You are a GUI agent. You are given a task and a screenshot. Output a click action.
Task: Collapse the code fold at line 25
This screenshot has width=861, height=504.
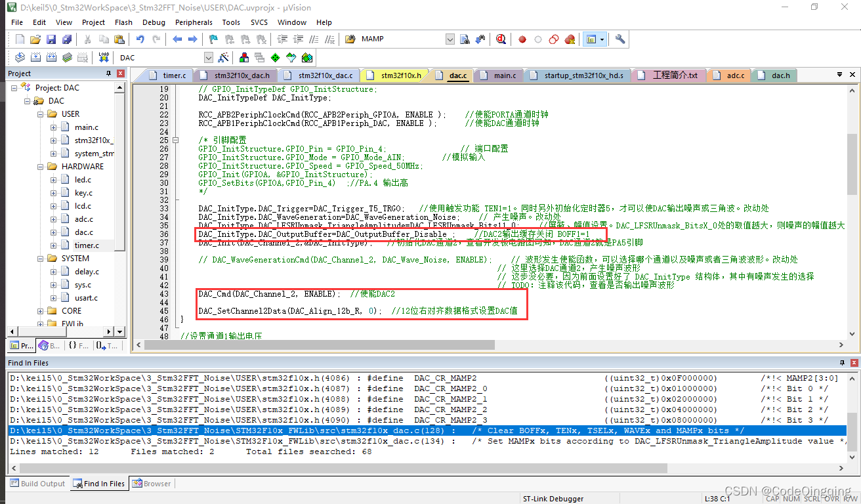pyautogui.click(x=176, y=140)
